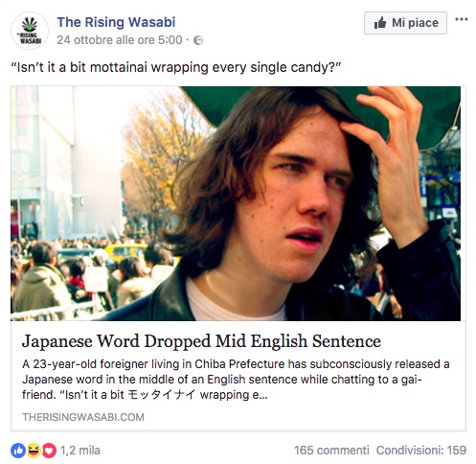Click the post caption about mottainai
Image resolution: width=476 pixels, height=464 pixels.
click(176, 67)
